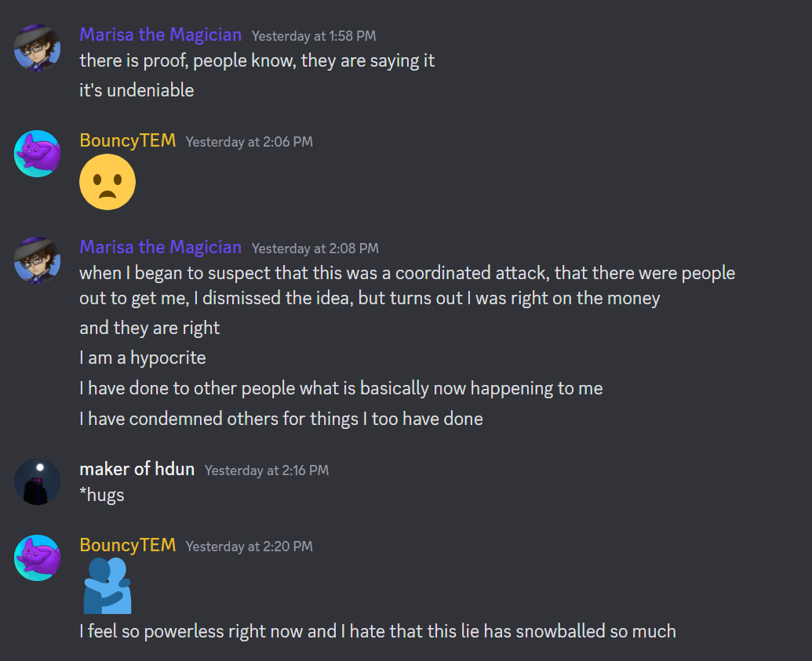Click the "Yesterday at 1:58 PM" timestamp
Viewport: 812px width, 661px height.
pyautogui.click(x=315, y=36)
